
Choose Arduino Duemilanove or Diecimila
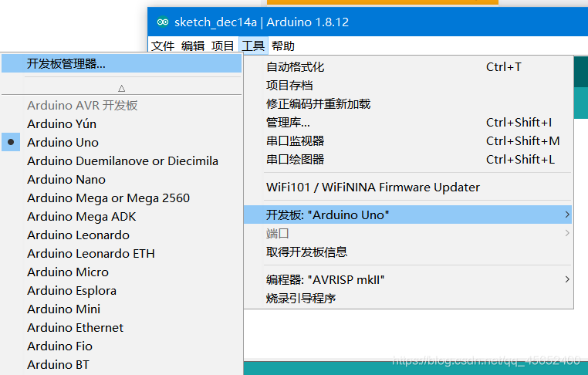click(121, 160)
